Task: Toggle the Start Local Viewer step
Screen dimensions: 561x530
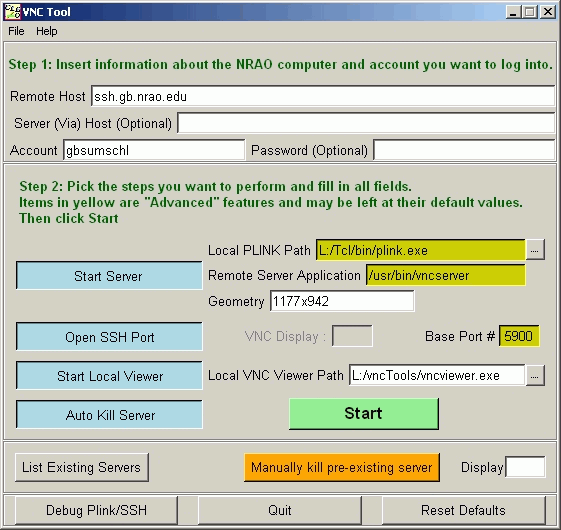Action: coord(109,376)
